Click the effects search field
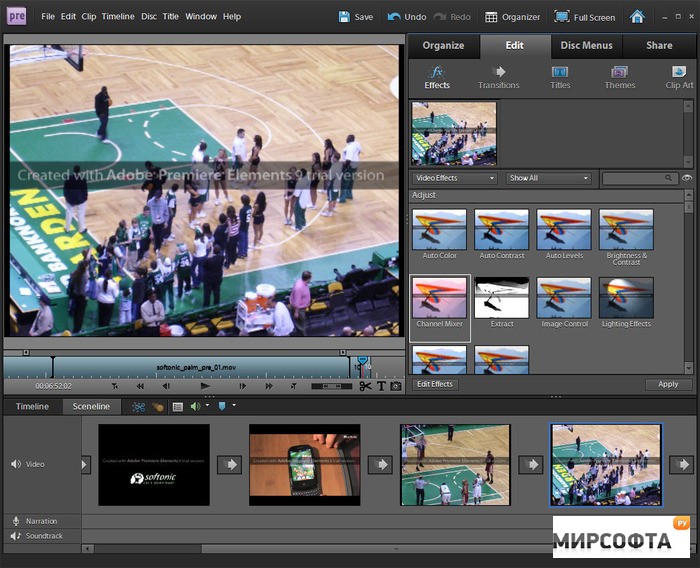 click(x=638, y=178)
